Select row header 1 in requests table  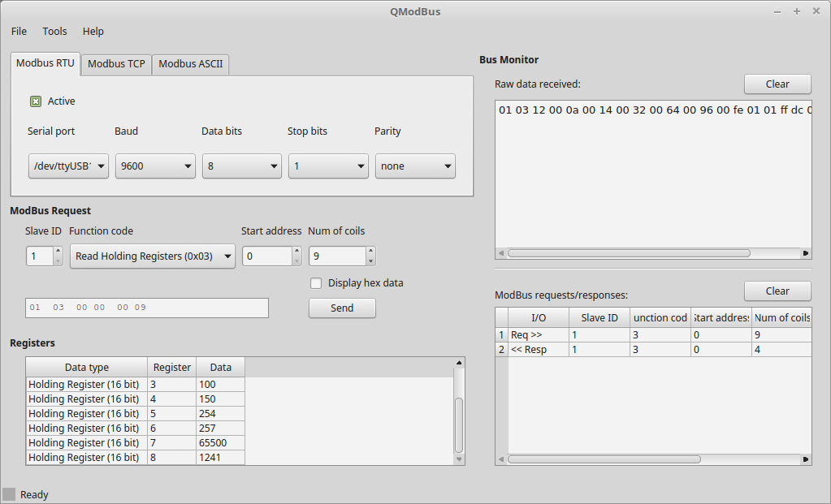[501, 335]
